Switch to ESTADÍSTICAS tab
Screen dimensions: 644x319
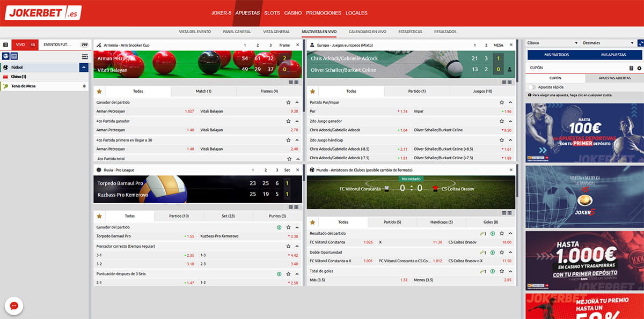pos(410,32)
